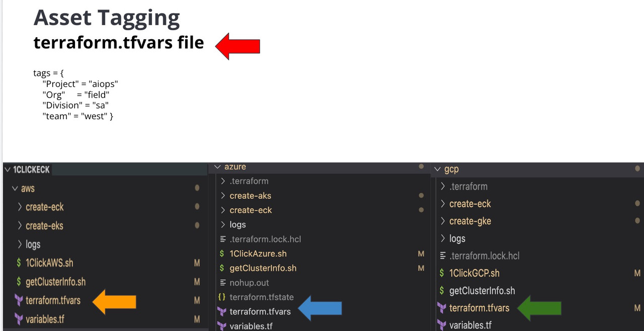Click the Terraform icon beside azure variables.tf

[x=222, y=326]
